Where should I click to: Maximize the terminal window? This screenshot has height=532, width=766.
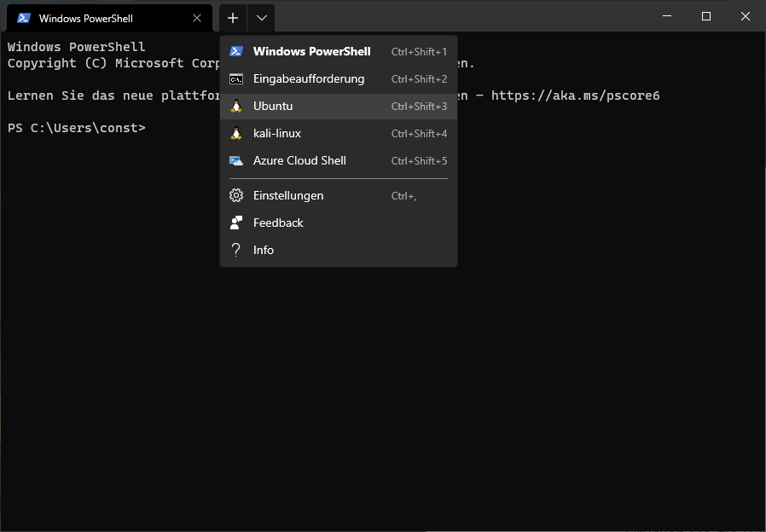pos(706,16)
